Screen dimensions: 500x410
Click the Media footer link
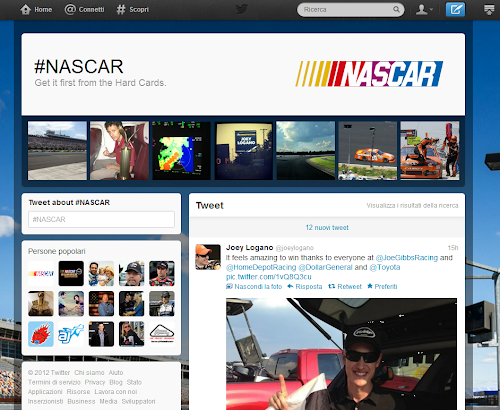tap(108, 402)
